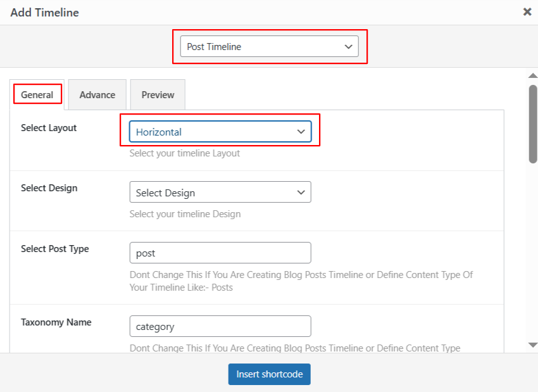The height and width of the screenshot is (392, 538).
Task: Click the scrollbar up arrow
Action: coord(532,76)
